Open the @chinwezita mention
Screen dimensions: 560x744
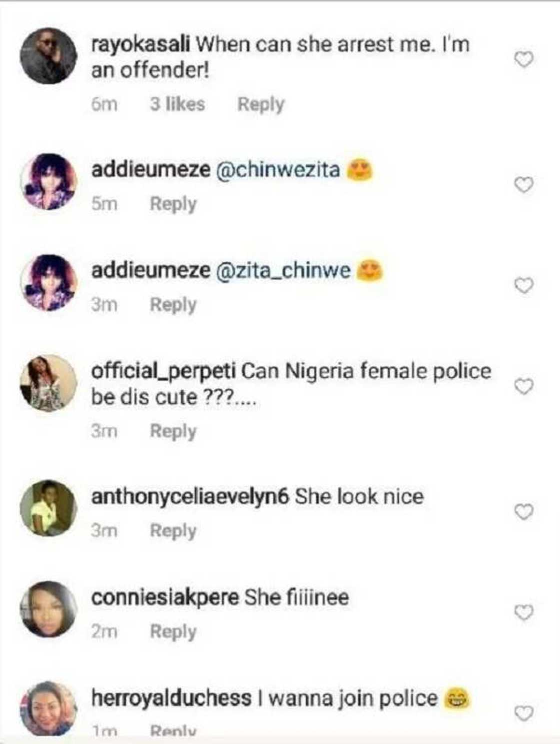coord(277,170)
